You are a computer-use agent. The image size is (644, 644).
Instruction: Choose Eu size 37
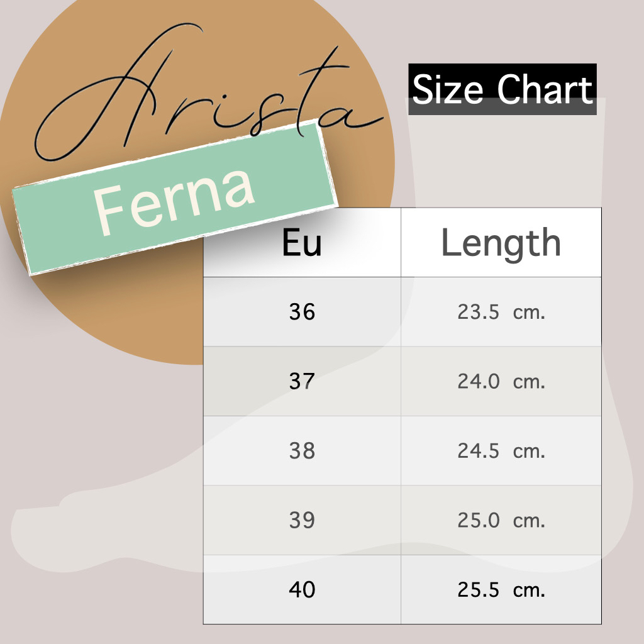302,382
